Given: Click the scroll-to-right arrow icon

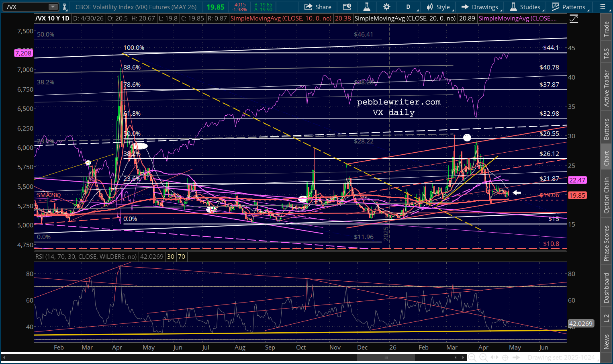Looking at the screenshot, I should [x=516, y=358].
